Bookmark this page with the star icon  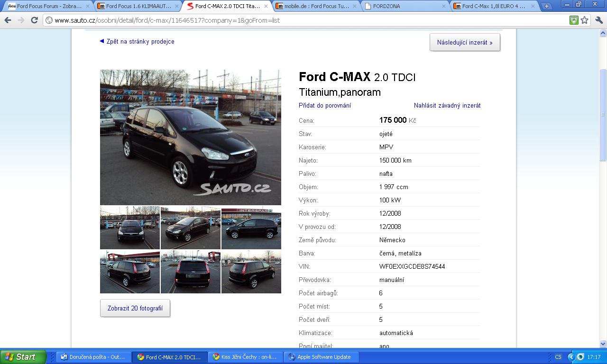585,20
